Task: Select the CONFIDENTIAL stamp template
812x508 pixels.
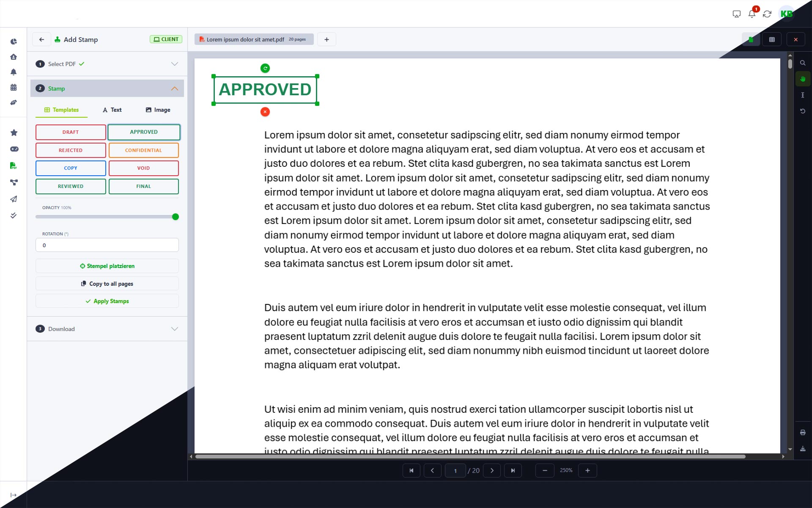Action: coord(143,150)
